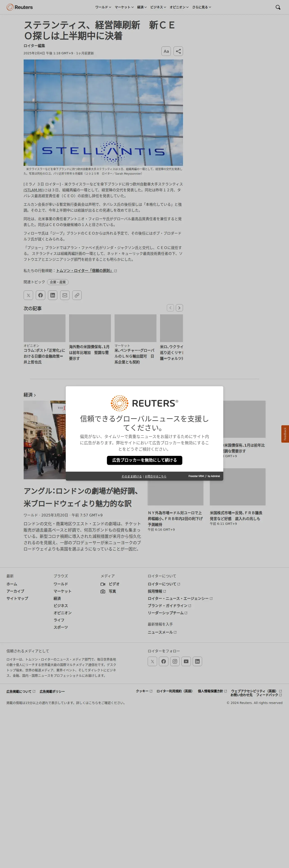The height and width of the screenshot is (868, 289).
Task: Open 個人情報保護方針 link
Action: tap(212, 691)
